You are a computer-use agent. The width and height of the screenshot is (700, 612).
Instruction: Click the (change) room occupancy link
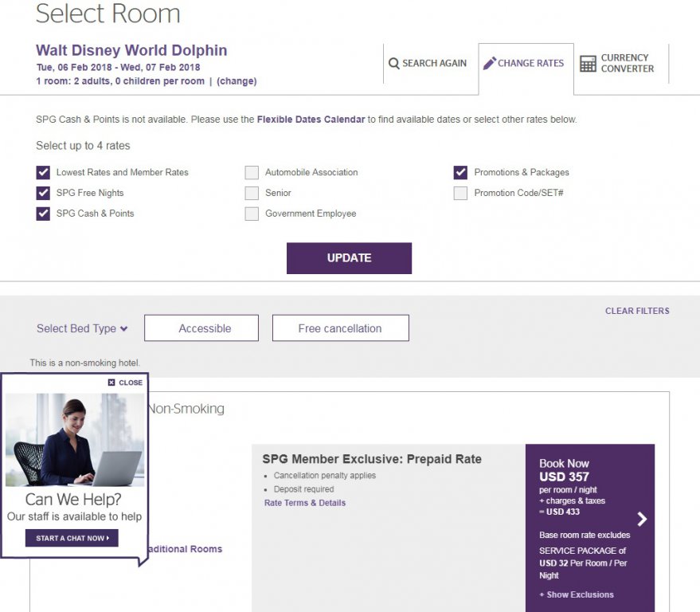point(237,81)
